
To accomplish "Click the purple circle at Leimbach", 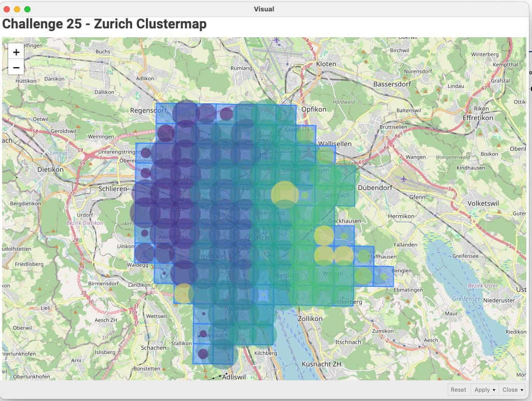I will click(203, 334).
